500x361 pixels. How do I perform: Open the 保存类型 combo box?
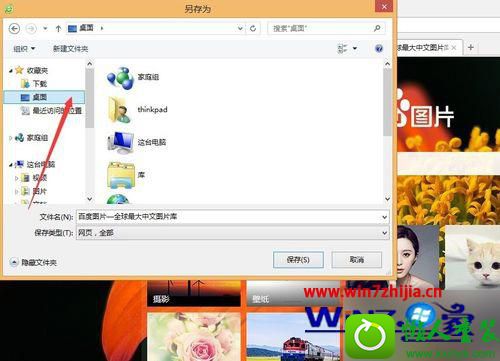click(x=233, y=233)
